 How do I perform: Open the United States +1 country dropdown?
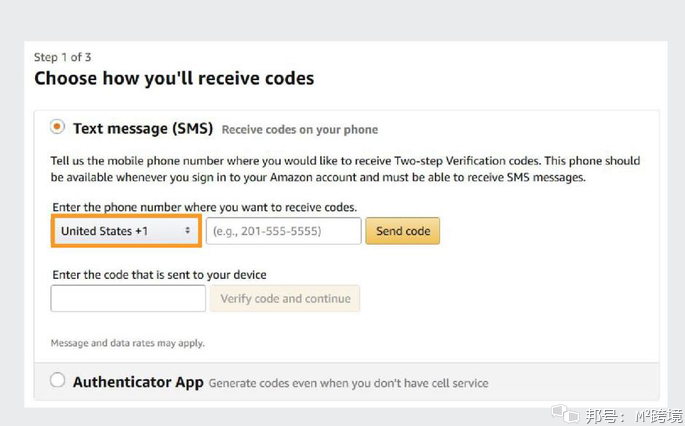[x=126, y=231]
